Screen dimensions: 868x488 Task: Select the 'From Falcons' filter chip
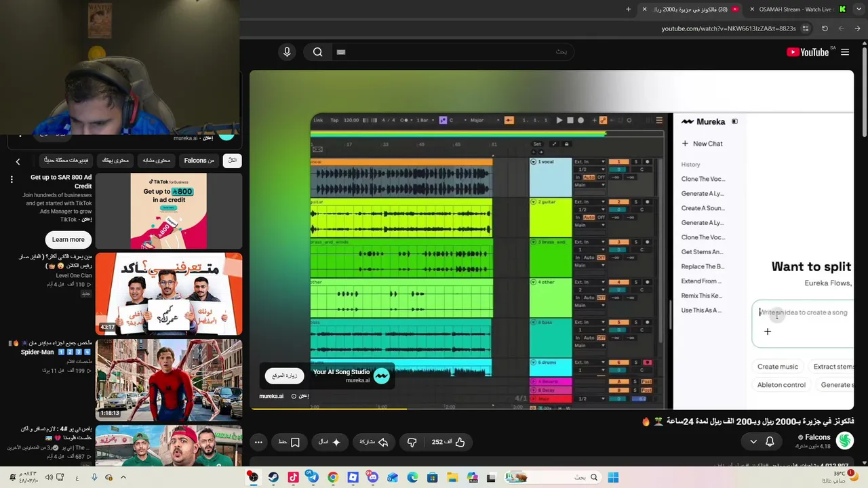[x=199, y=161]
